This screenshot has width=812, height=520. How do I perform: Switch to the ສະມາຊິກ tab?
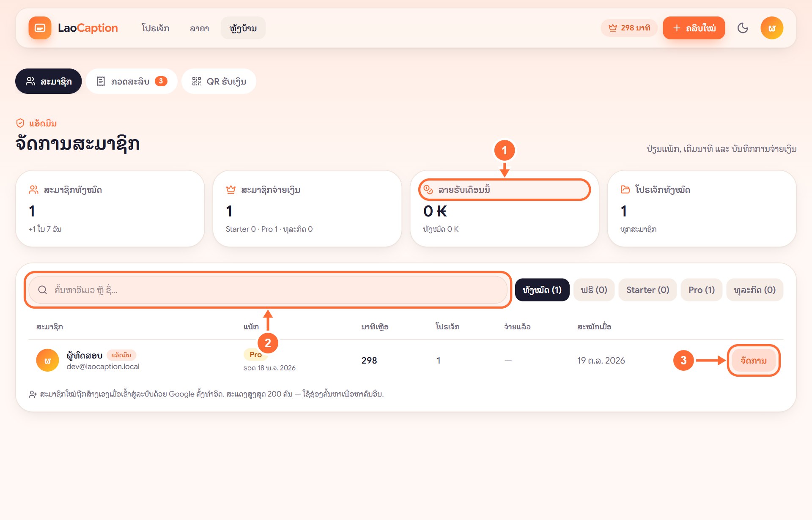[x=49, y=81]
